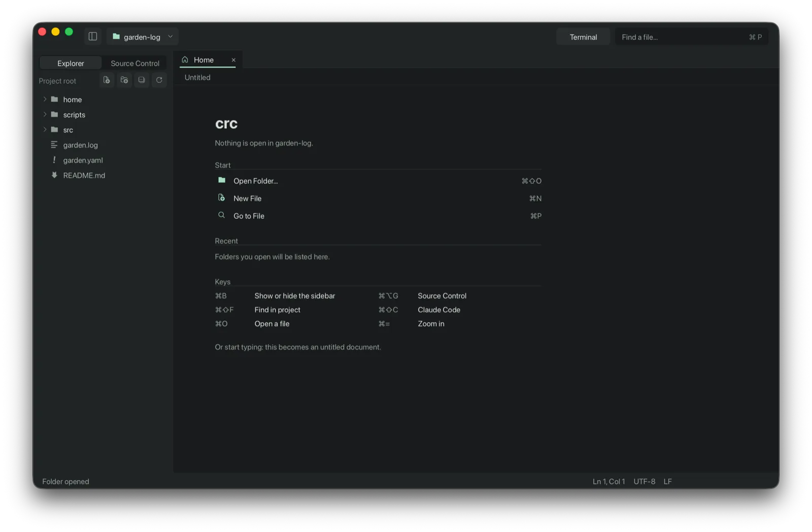The height and width of the screenshot is (532, 812).
Task: Click the garden.yaml exclamation icon
Action: tap(54, 160)
